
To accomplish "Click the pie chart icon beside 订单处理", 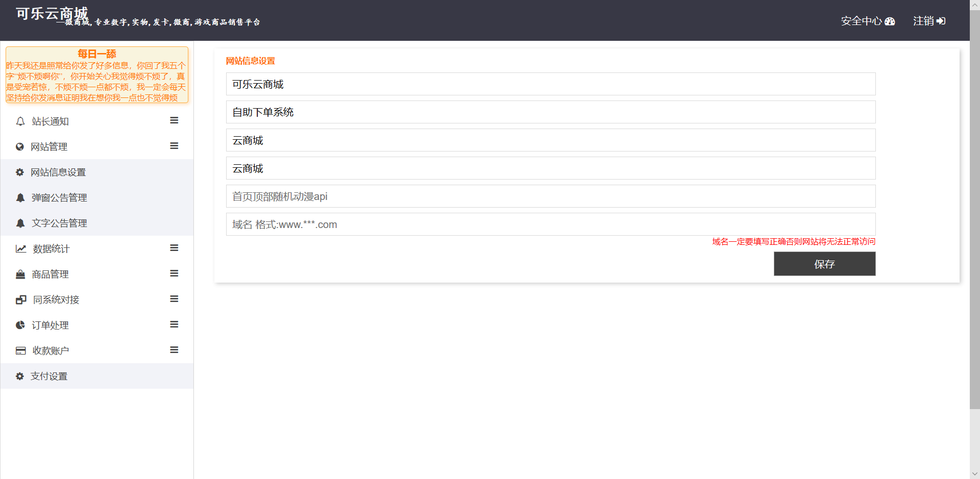I will (x=20, y=325).
